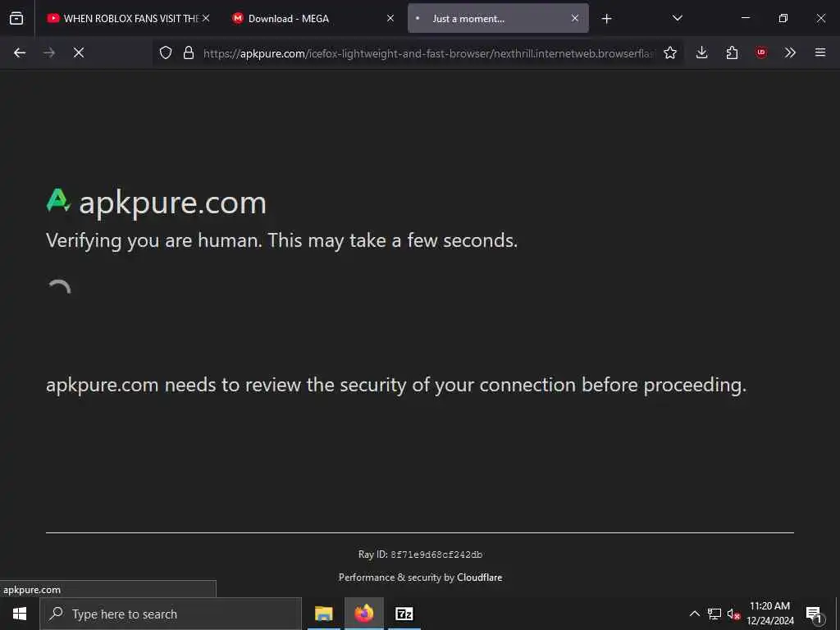
Task: Click the apkpure.com site heading
Action: pyautogui.click(x=172, y=203)
